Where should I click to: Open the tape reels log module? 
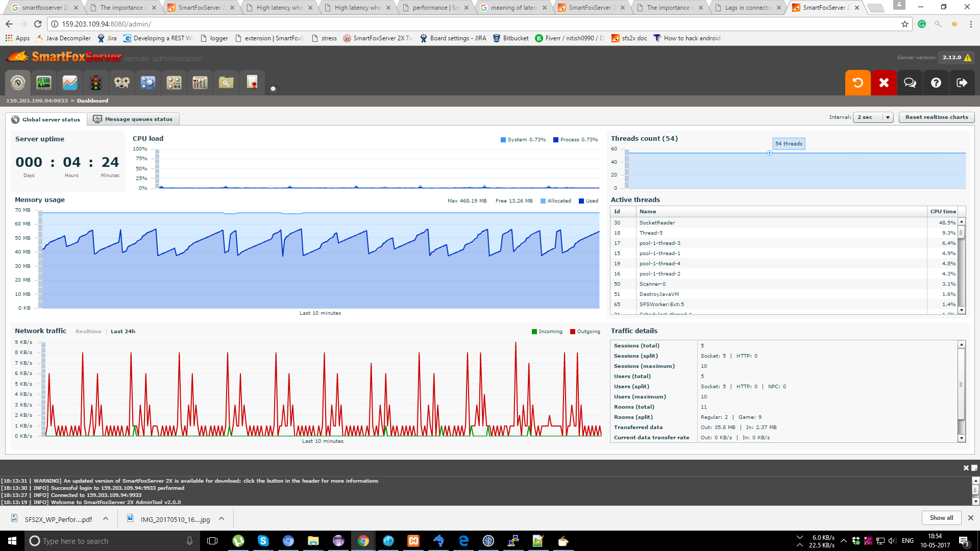click(x=122, y=83)
